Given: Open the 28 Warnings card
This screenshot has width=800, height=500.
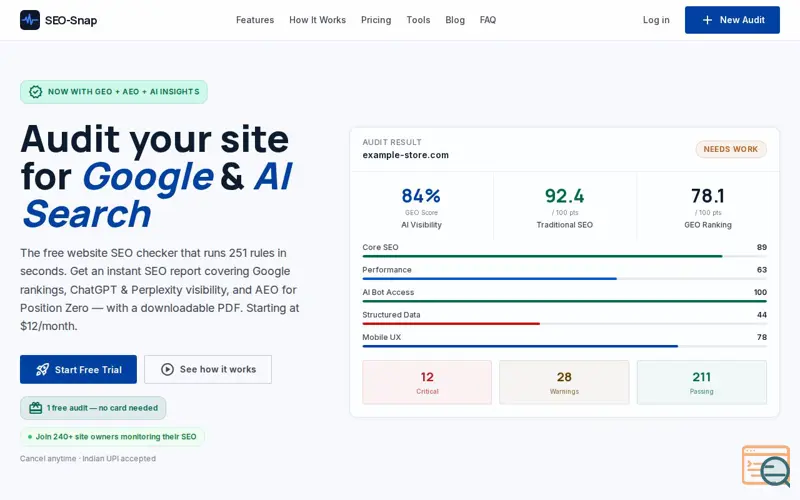Looking at the screenshot, I should (x=564, y=383).
